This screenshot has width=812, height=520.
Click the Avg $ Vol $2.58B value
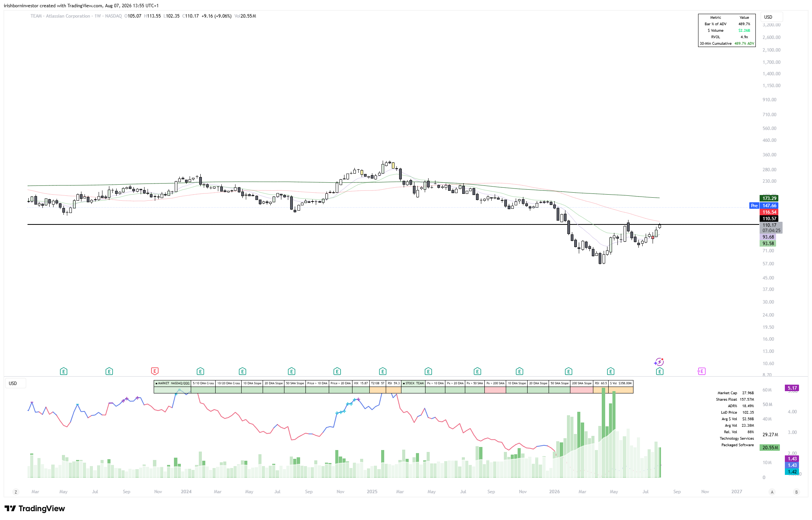(748, 419)
